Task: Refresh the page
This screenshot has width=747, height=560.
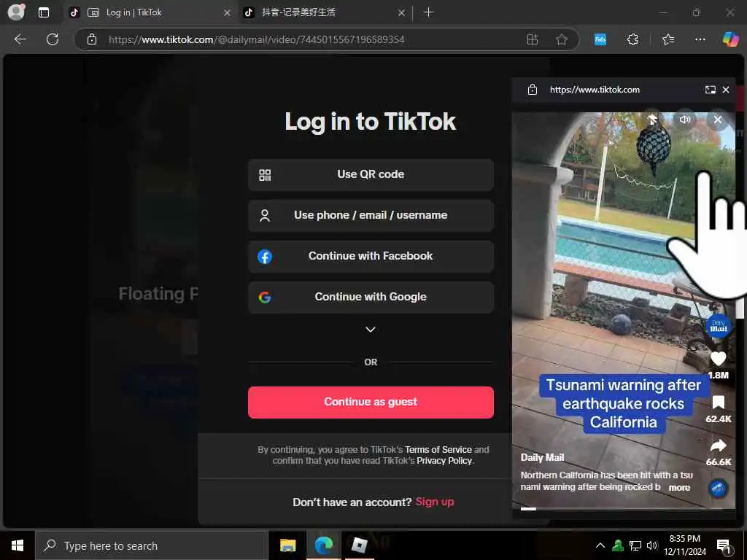Action: pos(53,39)
